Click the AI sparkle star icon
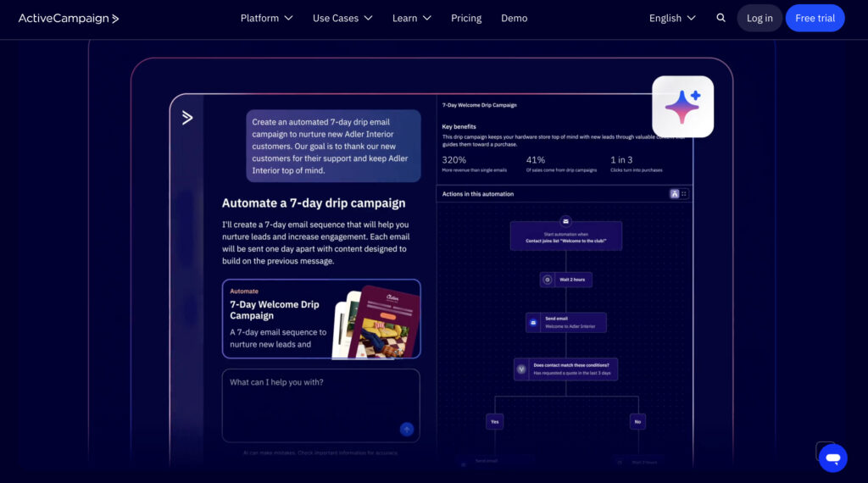Viewport: 868px width, 483px height. click(x=682, y=106)
